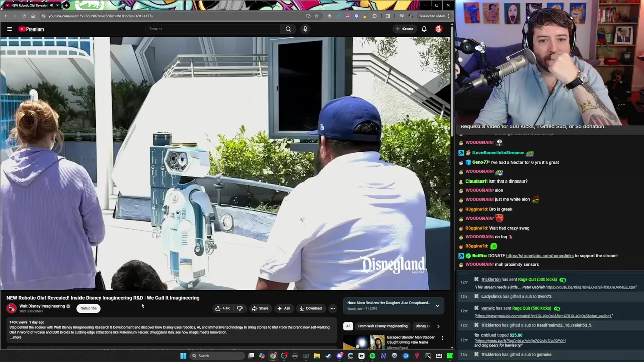Viewport: 644px width, 362px height.
Task: Open Escaped Slender Man Stabber video thumbnail
Action: click(x=364, y=343)
